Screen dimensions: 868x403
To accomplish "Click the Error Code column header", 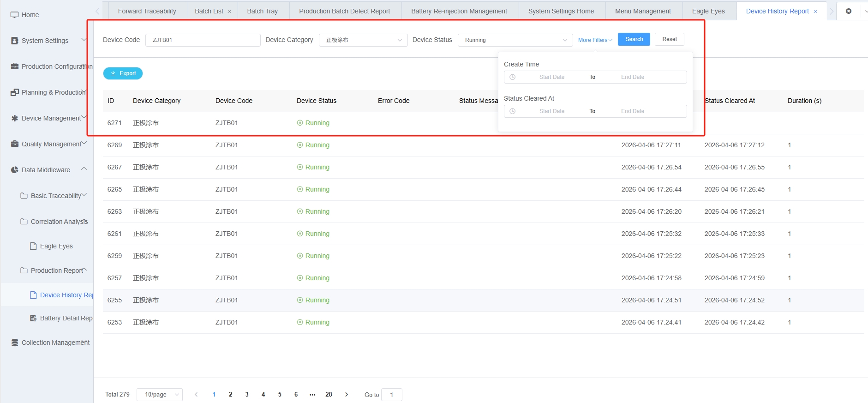I will (x=394, y=101).
